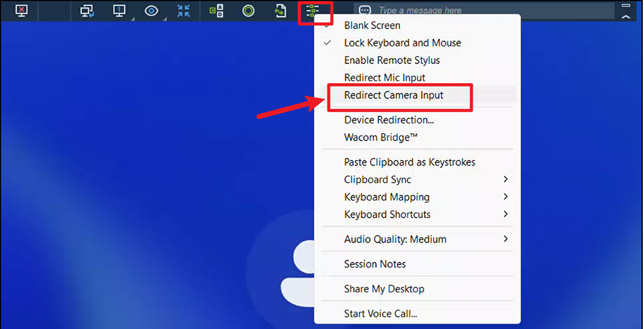644x329 pixels.
Task: Expand Audio Quality: Medium submenu
Action: [417, 239]
